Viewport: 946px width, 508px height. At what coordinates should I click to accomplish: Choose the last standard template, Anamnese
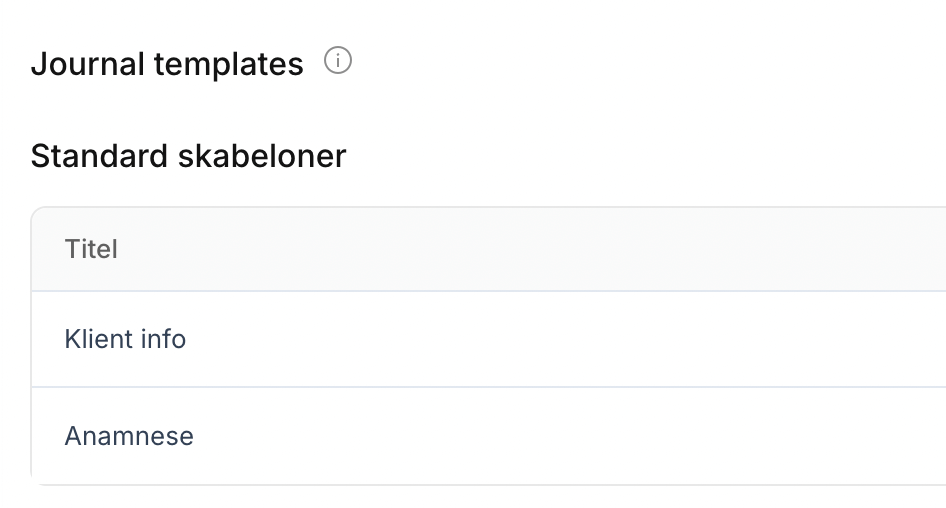[x=129, y=436]
